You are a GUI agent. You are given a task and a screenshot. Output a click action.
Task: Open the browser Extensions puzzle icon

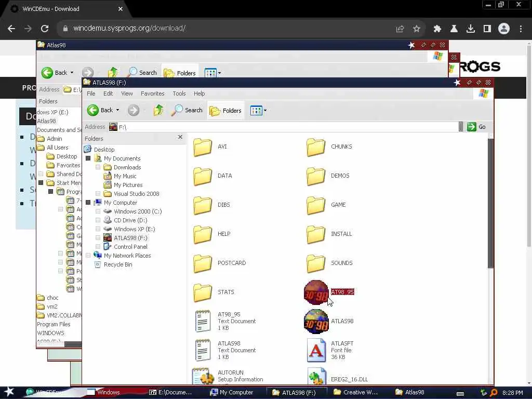click(x=437, y=29)
